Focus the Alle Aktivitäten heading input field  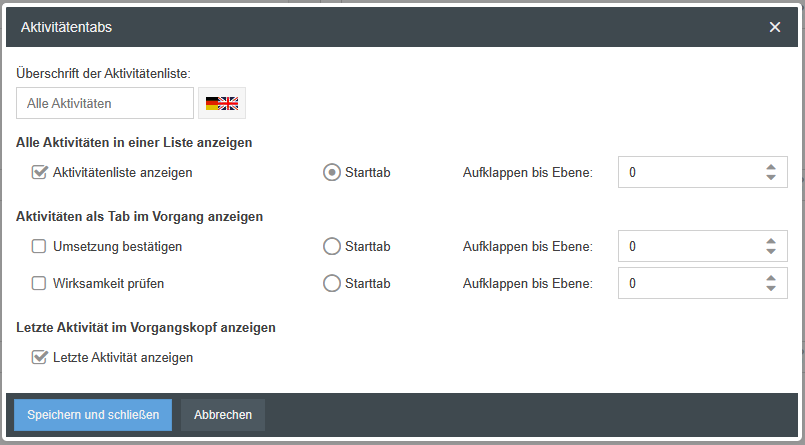tap(105, 103)
